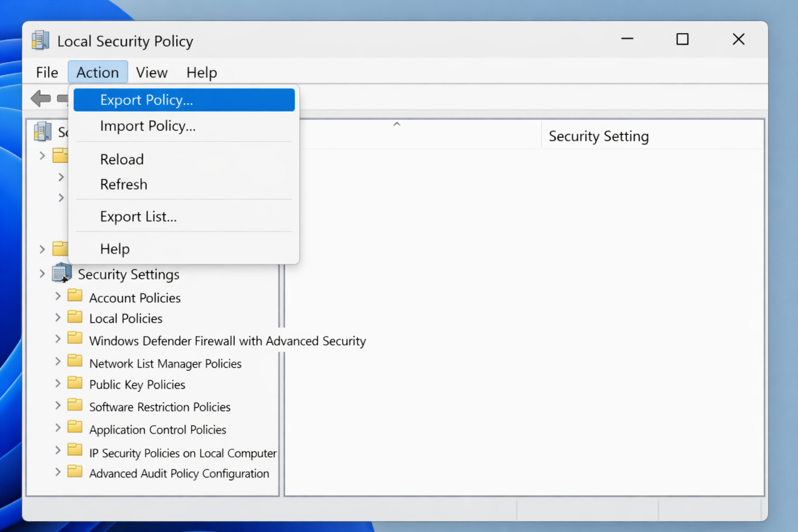Screen dimensions: 798x532
Task: Select Network List Manager Policies item
Action: tap(165, 364)
